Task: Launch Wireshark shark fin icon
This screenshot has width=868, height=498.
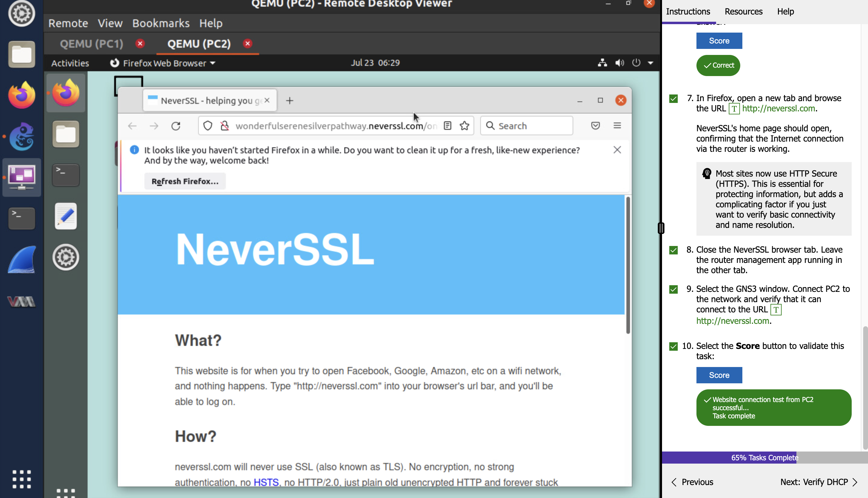Action: click(21, 259)
